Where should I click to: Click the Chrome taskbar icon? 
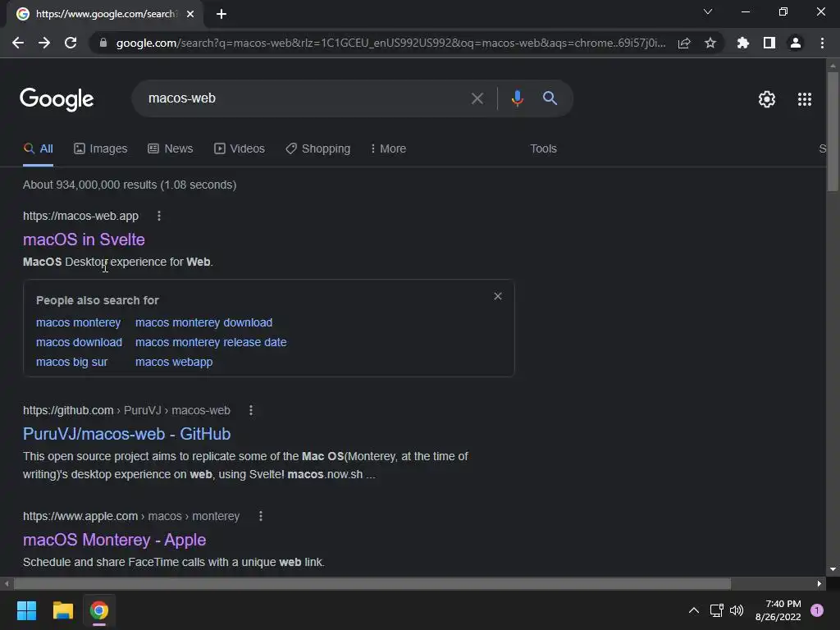click(99, 610)
